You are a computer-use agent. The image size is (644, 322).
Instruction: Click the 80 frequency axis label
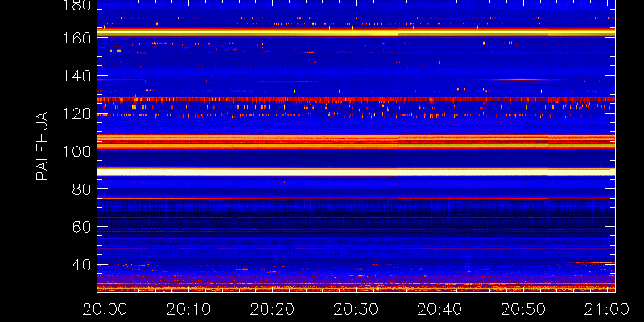pos(80,189)
